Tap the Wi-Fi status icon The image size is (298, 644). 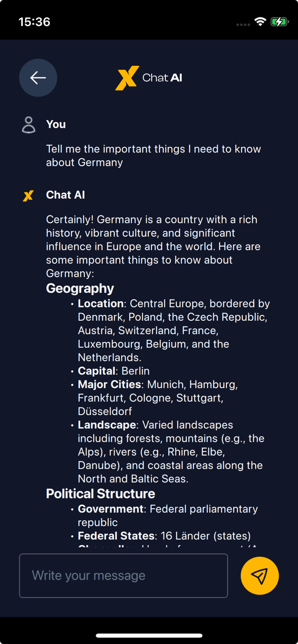pos(260,22)
